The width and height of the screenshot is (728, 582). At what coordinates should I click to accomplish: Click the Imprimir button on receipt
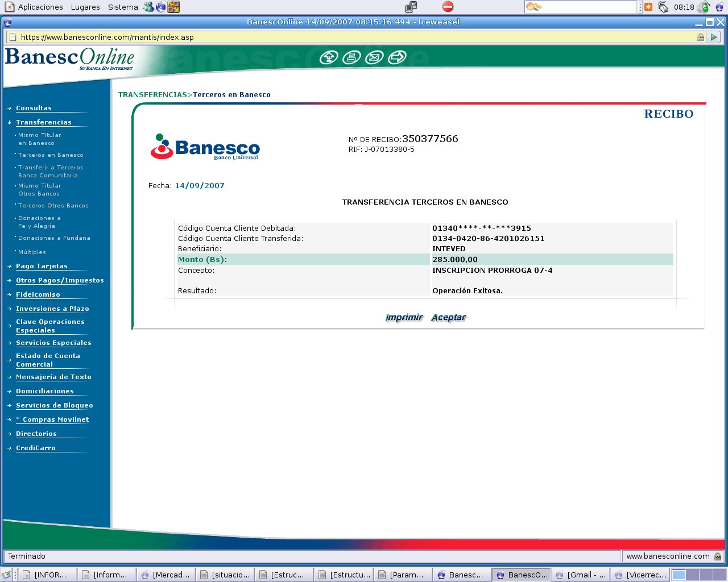coord(404,317)
